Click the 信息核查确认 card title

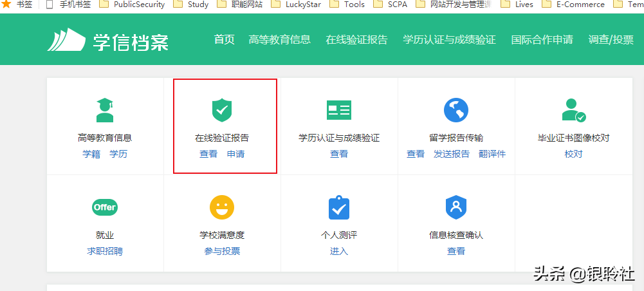pos(456,236)
